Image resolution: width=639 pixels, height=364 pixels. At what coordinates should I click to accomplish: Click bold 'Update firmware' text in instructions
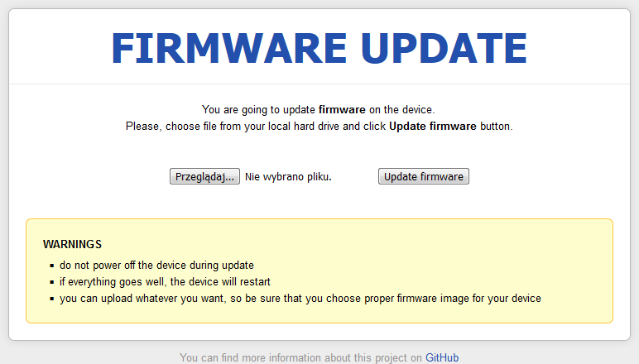point(432,127)
